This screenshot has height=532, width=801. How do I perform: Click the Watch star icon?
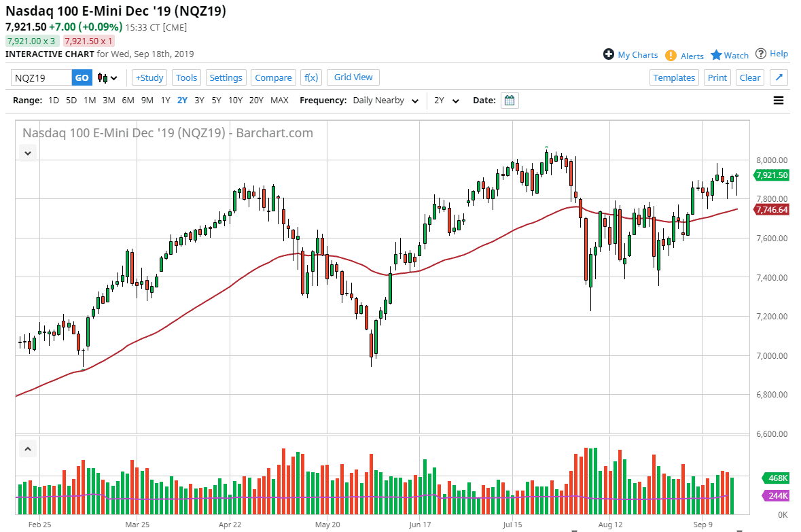click(x=716, y=55)
